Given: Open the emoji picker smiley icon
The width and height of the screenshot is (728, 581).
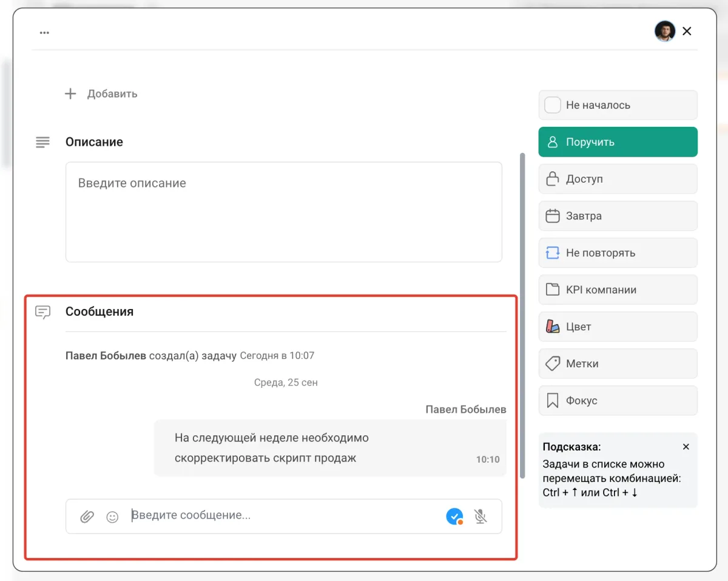Looking at the screenshot, I should (x=112, y=517).
